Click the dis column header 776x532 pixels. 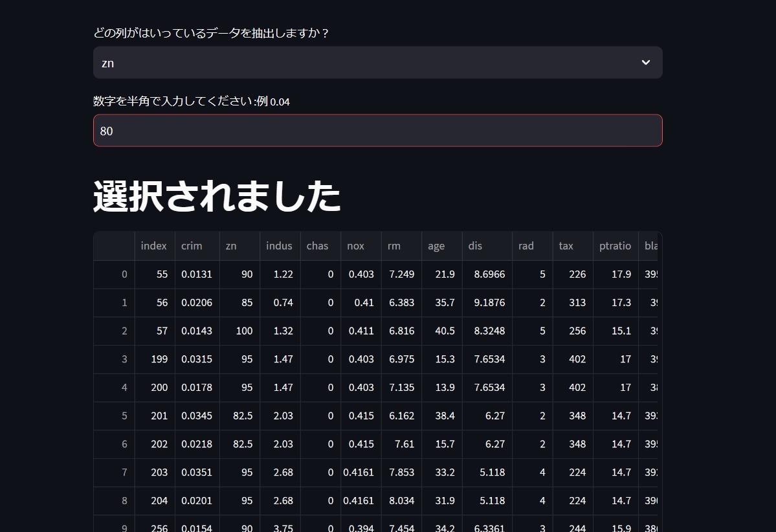[475, 246]
